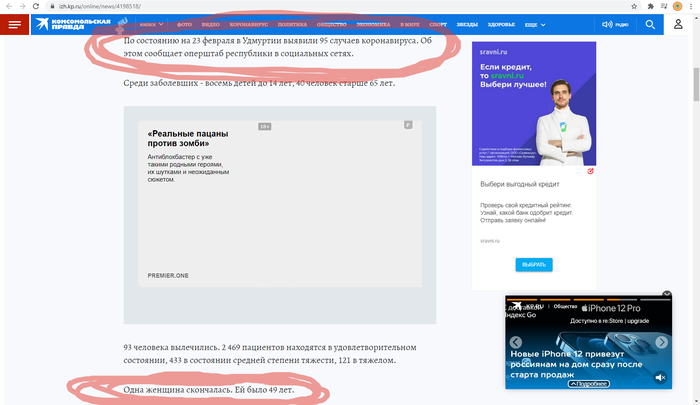Open the ЗДОРОВЬЕ section

[x=501, y=25]
